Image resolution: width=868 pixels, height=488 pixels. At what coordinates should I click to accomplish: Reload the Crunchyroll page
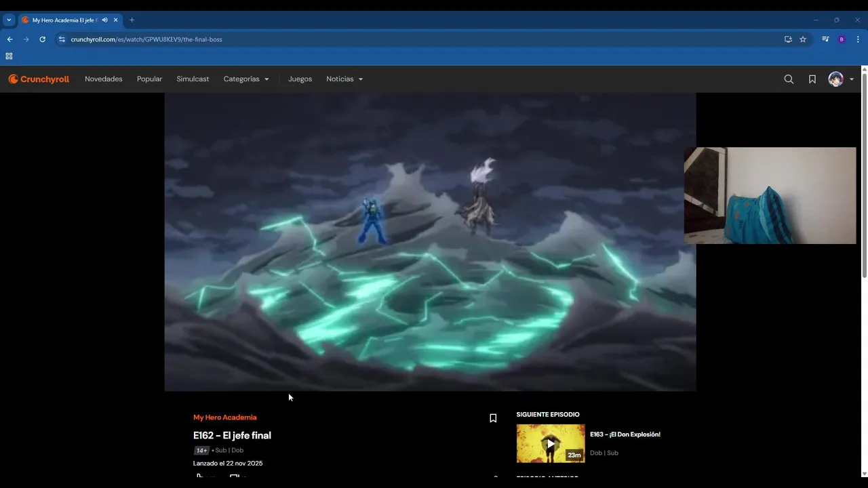pyautogui.click(x=42, y=39)
